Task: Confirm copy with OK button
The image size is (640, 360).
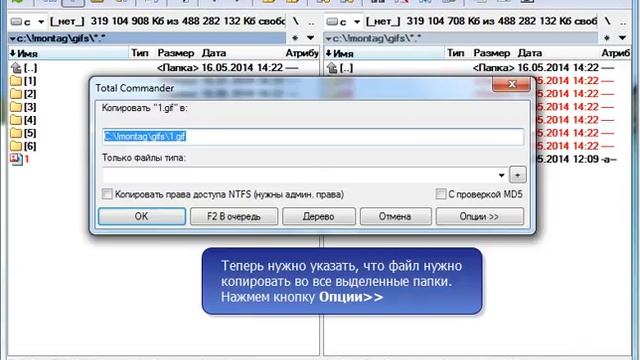Action: tap(142, 216)
